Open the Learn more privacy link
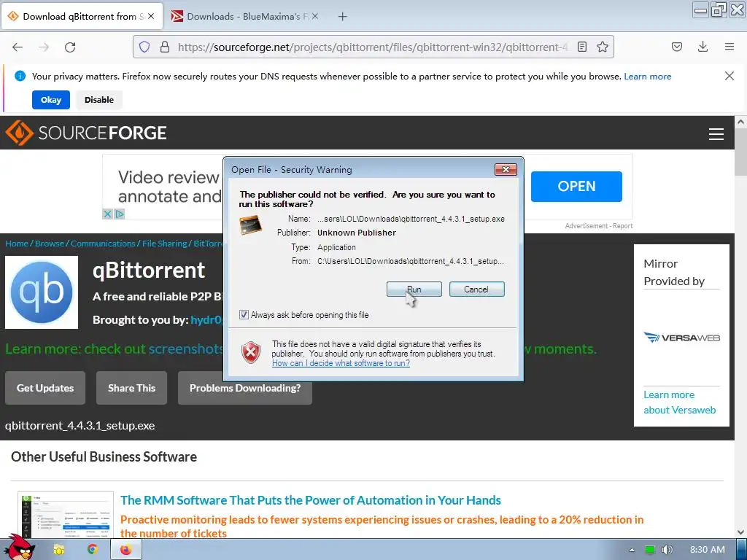 tap(648, 76)
